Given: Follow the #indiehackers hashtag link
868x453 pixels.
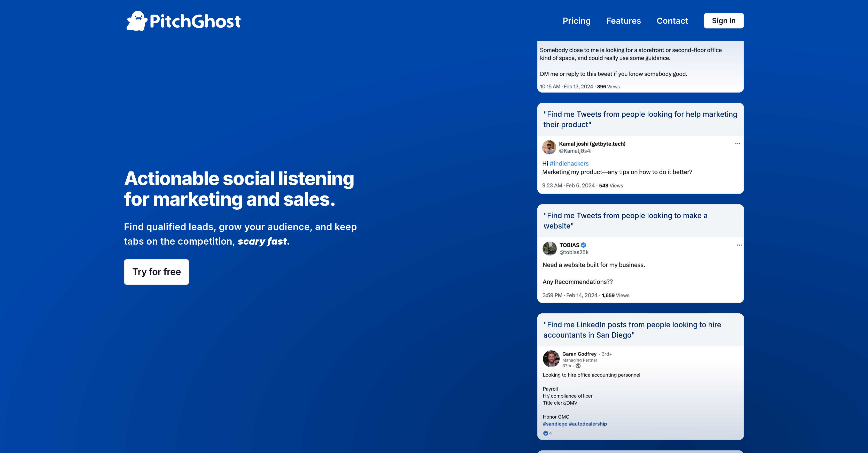Looking at the screenshot, I should tap(569, 163).
